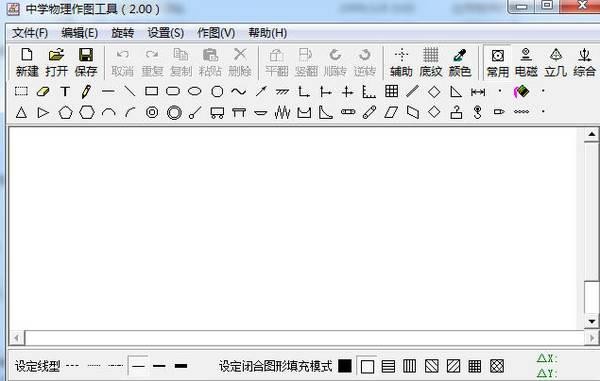The width and height of the screenshot is (600, 381).
Task: Open the 设置(S) menu
Action: pos(166,33)
